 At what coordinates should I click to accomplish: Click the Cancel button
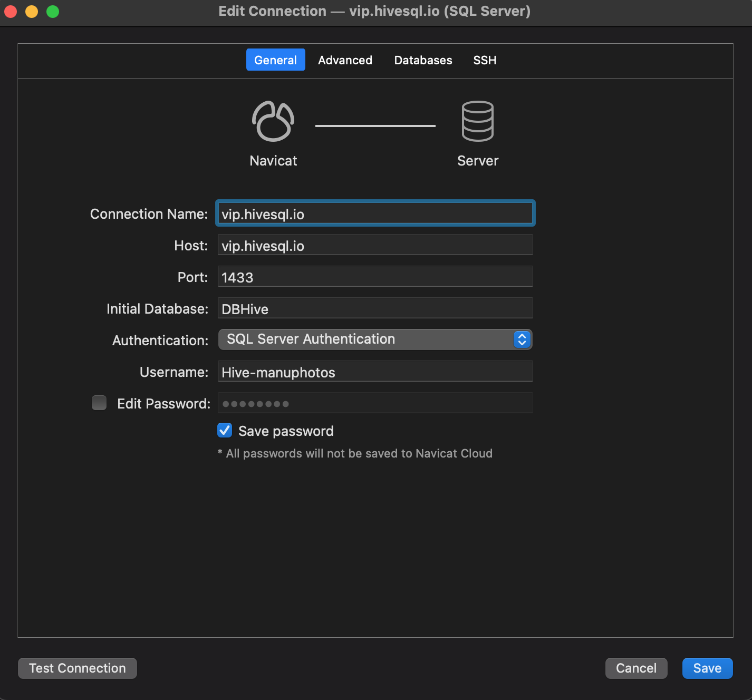point(637,668)
